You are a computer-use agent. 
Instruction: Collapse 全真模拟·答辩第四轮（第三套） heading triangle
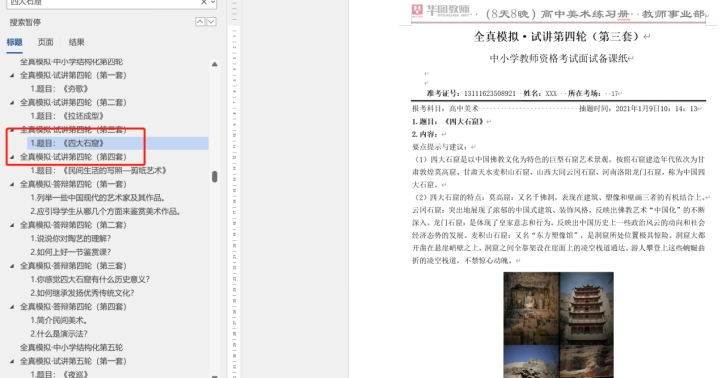(x=12, y=266)
